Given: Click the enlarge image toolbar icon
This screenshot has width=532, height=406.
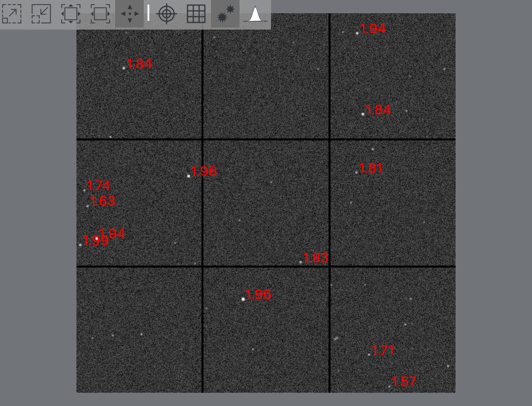Looking at the screenshot, I should [12, 14].
